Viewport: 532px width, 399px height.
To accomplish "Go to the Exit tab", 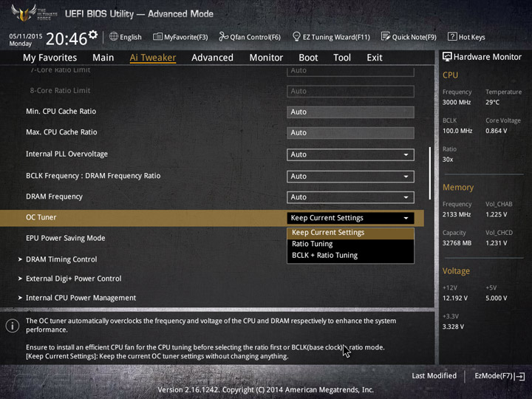I will pos(375,58).
